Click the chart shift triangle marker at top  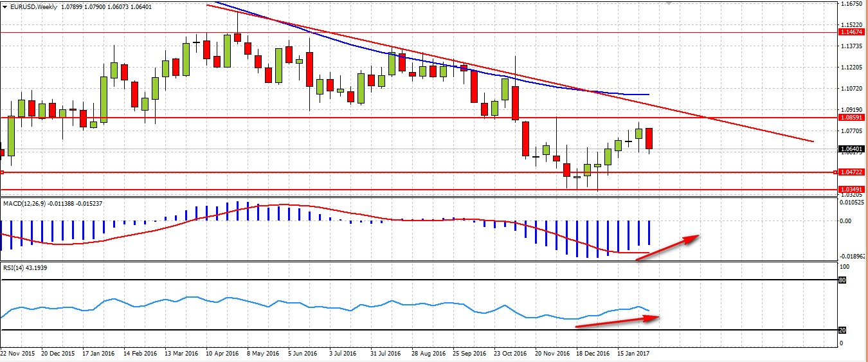(x=670, y=3)
